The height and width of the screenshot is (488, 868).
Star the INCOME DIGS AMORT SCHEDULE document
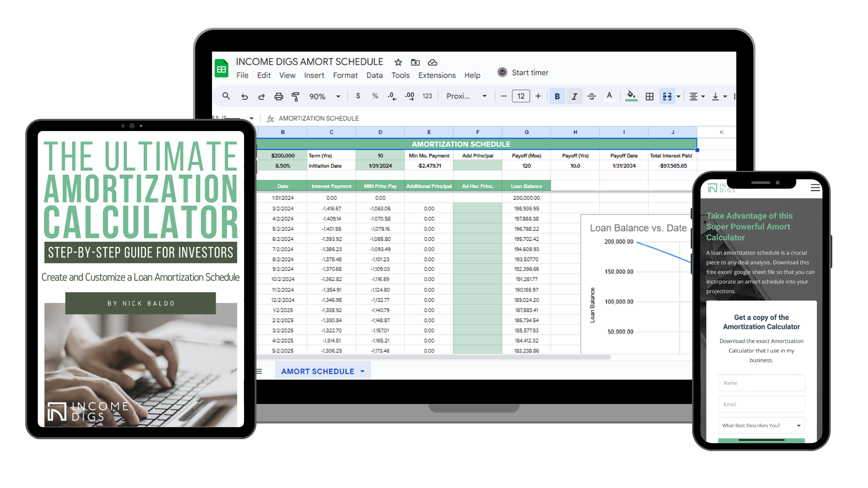(x=398, y=62)
